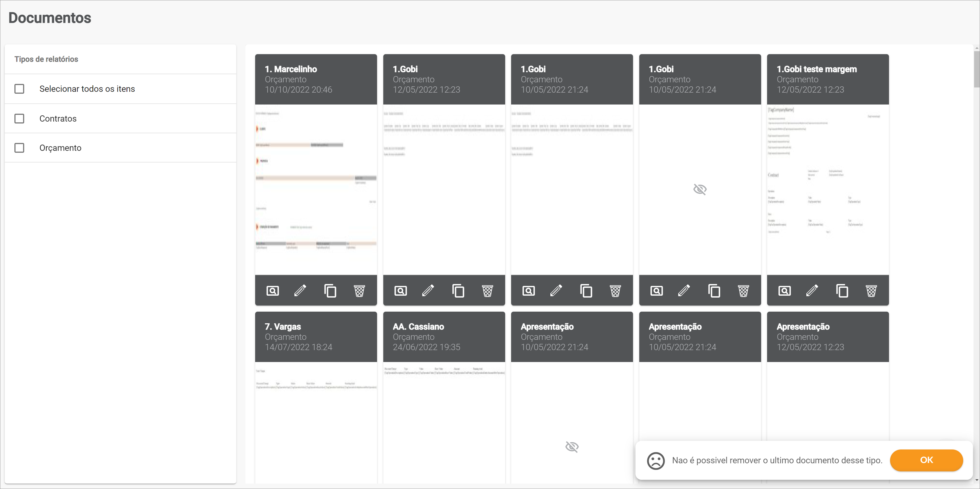Preview the 1.Gobi document dated 12/05/2022 12:23
This screenshot has height=489, width=980.
pyautogui.click(x=401, y=291)
